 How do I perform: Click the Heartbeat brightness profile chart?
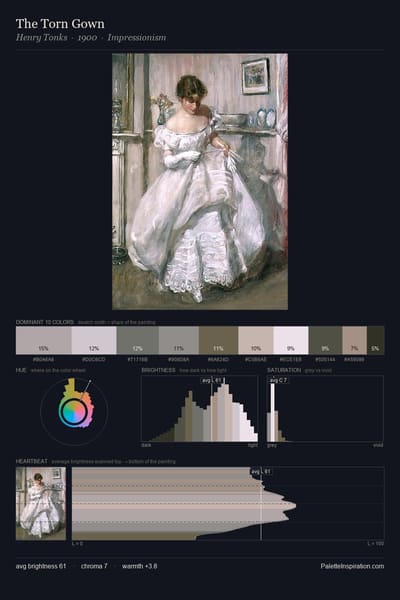(x=228, y=504)
